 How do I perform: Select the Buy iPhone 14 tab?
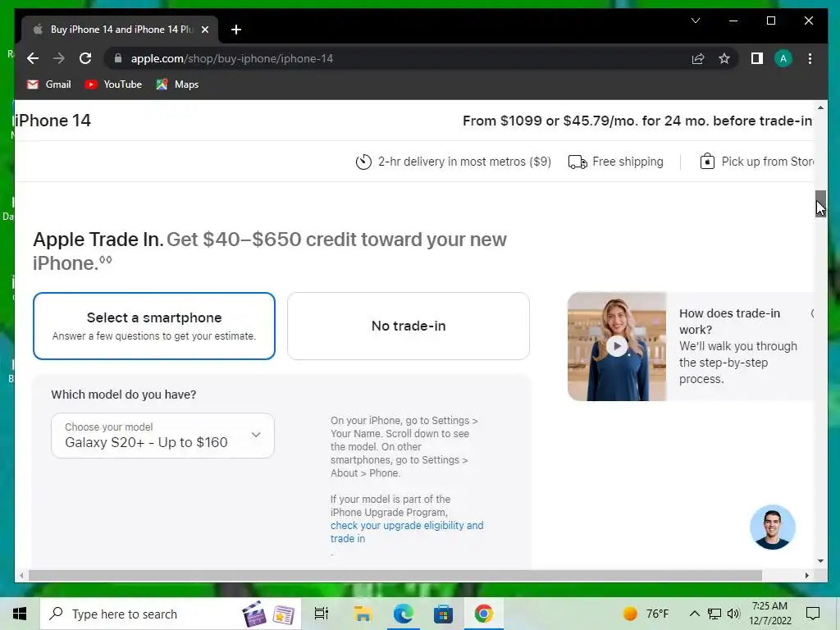120,30
